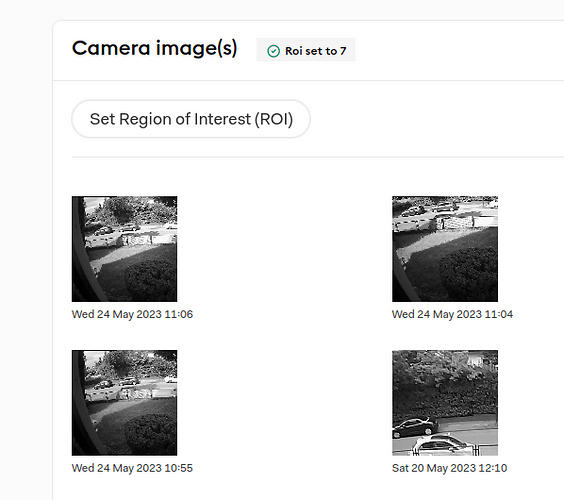
Task: Click the 'Wed 24 May 2023 10:55' timestamp label
Action: pyautogui.click(x=132, y=468)
